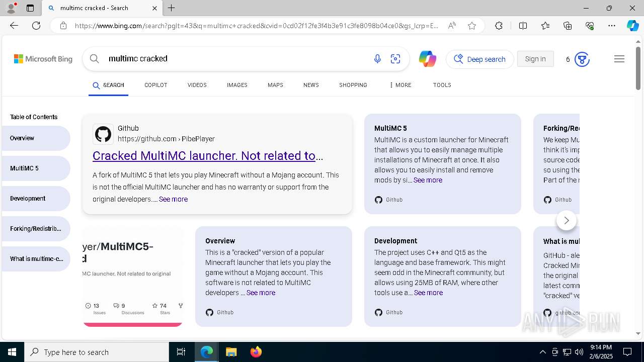The width and height of the screenshot is (644, 362).
Task: Open the tab actions menu icon
Action: click(x=30, y=8)
